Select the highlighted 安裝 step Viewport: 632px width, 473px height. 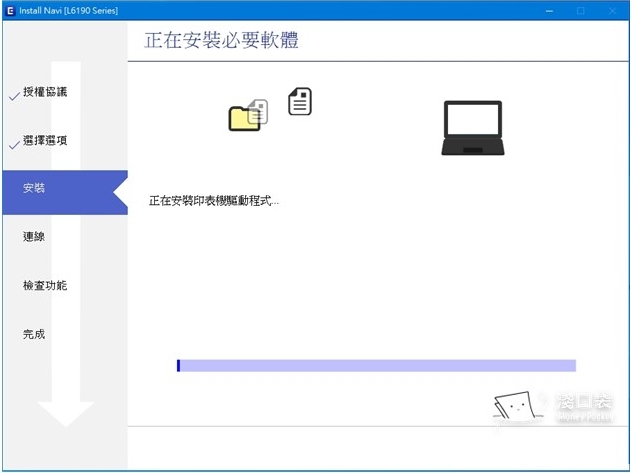[34, 189]
